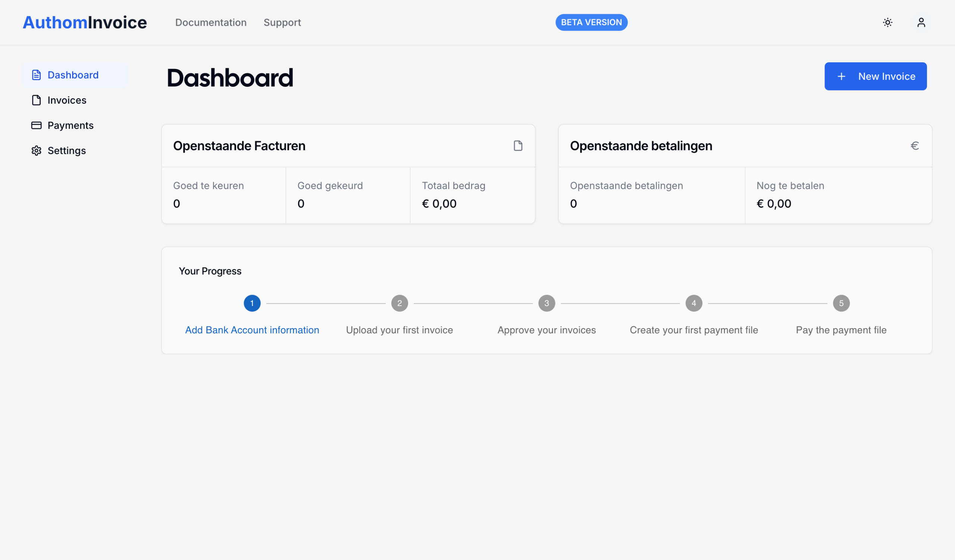955x560 pixels.
Task: Toggle the light/dark theme sun icon
Action: click(x=887, y=22)
